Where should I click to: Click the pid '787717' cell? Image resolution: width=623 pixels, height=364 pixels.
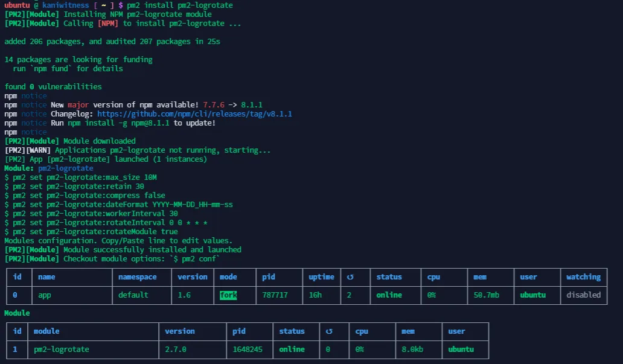click(x=275, y=295)
